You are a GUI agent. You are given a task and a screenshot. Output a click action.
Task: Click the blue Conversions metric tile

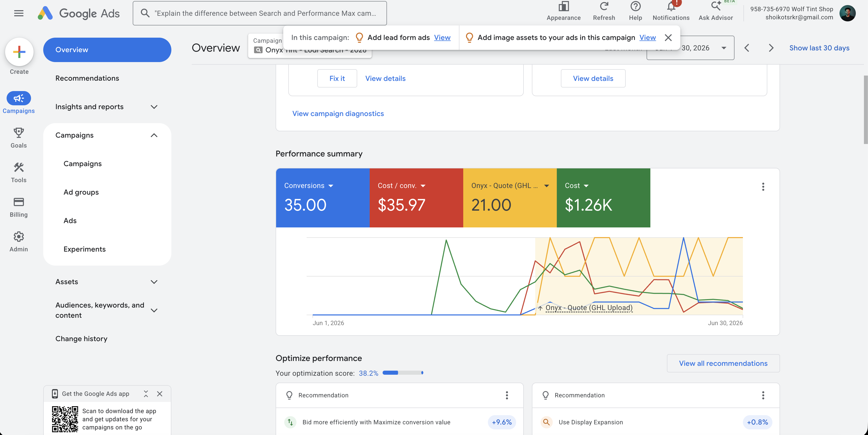[323, 198]
